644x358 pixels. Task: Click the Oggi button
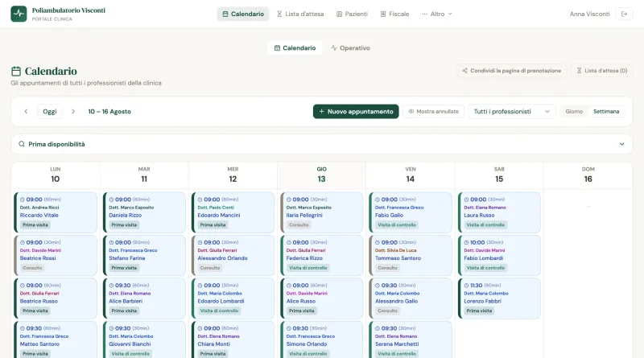point(50,111)
